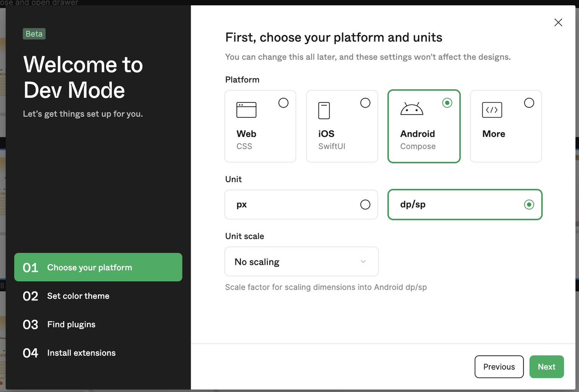Click the iOS phone icon
Image resolution: width=579 pixels, height=392 pixels.
coord(324,110)
